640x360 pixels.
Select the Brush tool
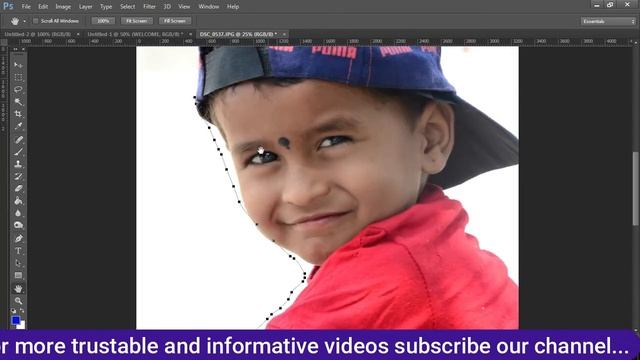18,152
